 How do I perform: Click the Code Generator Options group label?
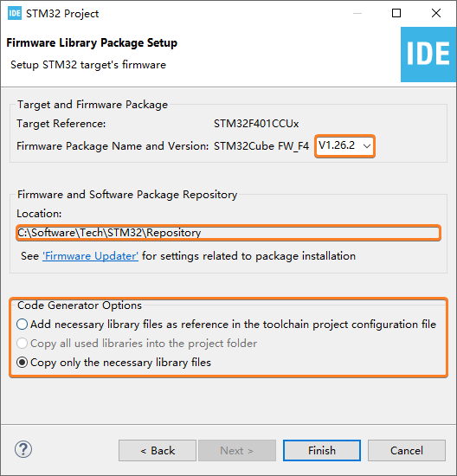(x=80, y=306)
